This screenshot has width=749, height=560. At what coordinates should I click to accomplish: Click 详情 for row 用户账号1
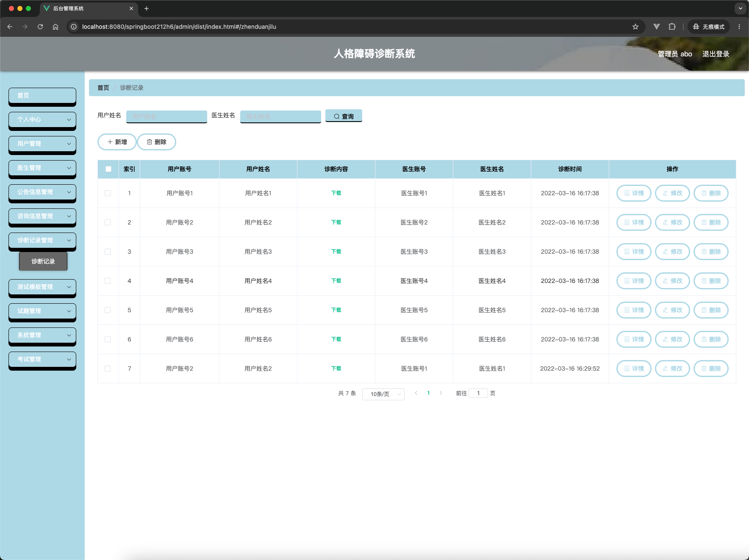(634, 193)
